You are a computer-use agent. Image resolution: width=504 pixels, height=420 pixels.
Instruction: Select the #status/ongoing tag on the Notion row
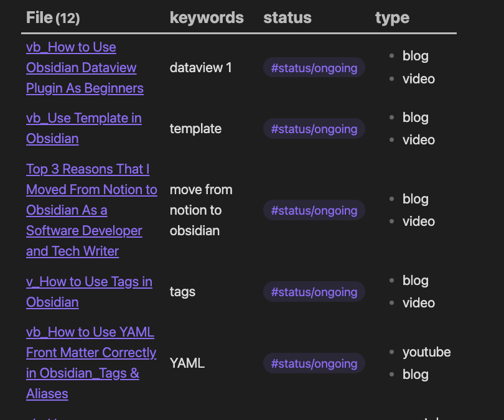[x=314, y=210]
